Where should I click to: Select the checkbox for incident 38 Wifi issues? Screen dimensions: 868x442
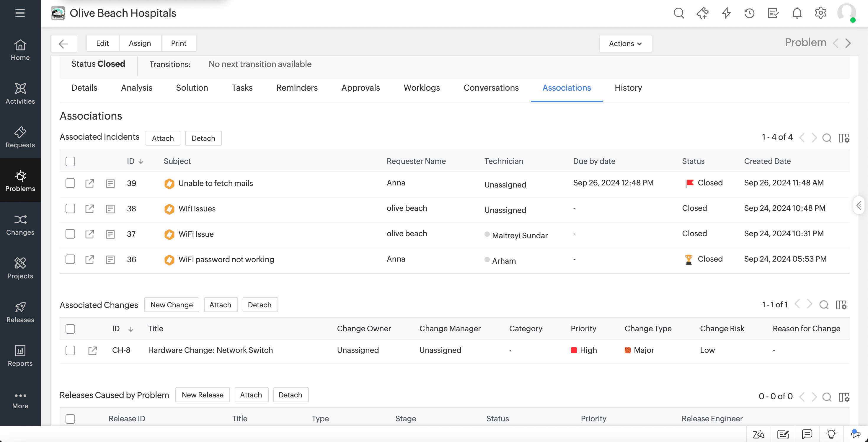tap(70, 208)
